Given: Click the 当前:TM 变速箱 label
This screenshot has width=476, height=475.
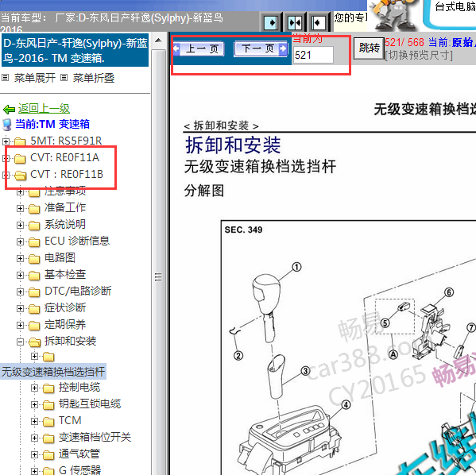Looking at the screenshot, I should [52, 124].
